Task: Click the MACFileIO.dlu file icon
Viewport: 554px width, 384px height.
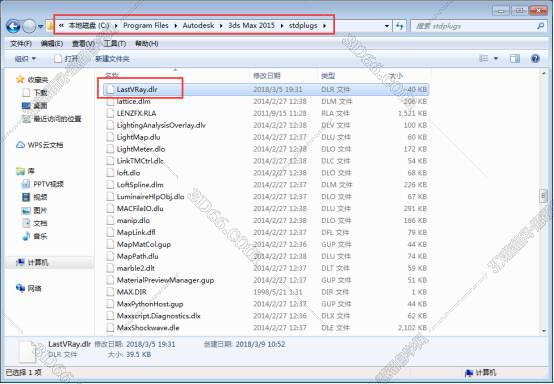Action: coord(110,208)
